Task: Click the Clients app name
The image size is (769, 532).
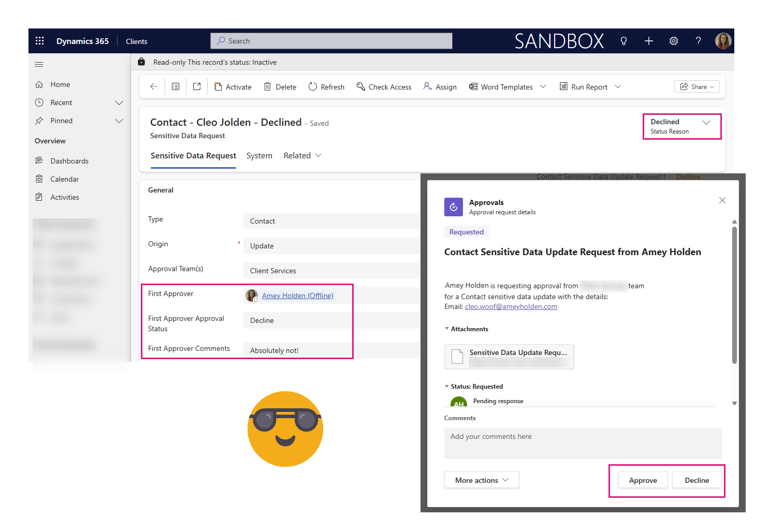Action: (137, 41)
